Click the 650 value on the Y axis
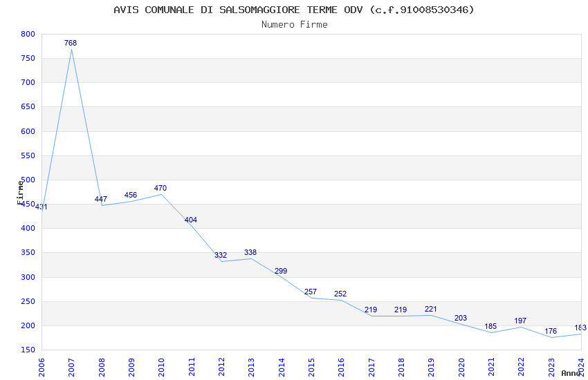 click(x=28, y=106)
